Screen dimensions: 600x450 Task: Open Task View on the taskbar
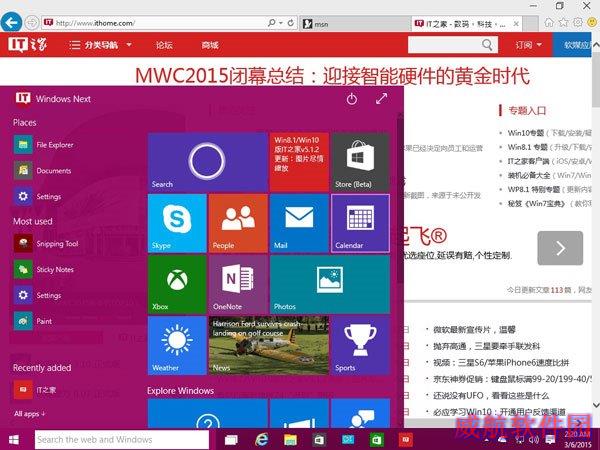tap(231, 440)
